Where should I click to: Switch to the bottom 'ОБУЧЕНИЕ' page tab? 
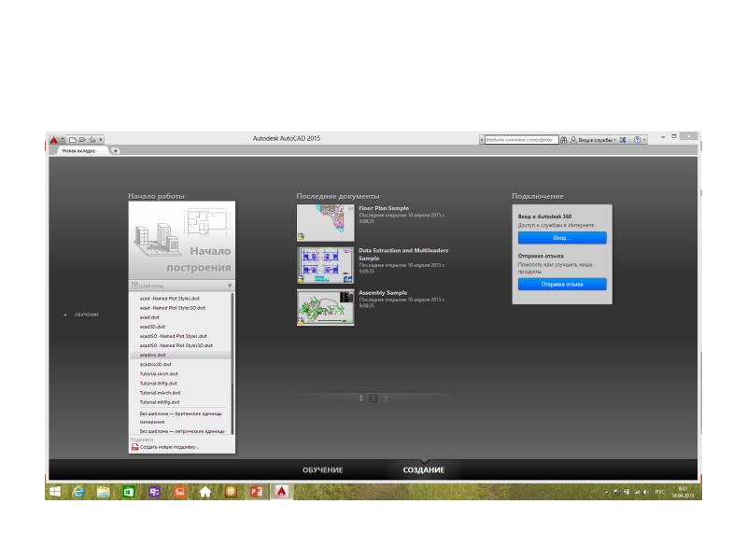coord(322,470)
